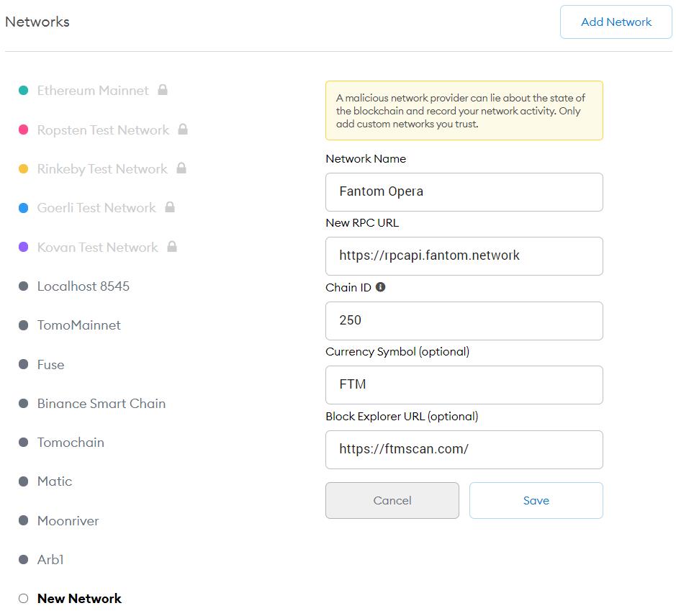Select the New Network circle indicator
The width and height of the screenshot is (676, 616).
point(23,599)
